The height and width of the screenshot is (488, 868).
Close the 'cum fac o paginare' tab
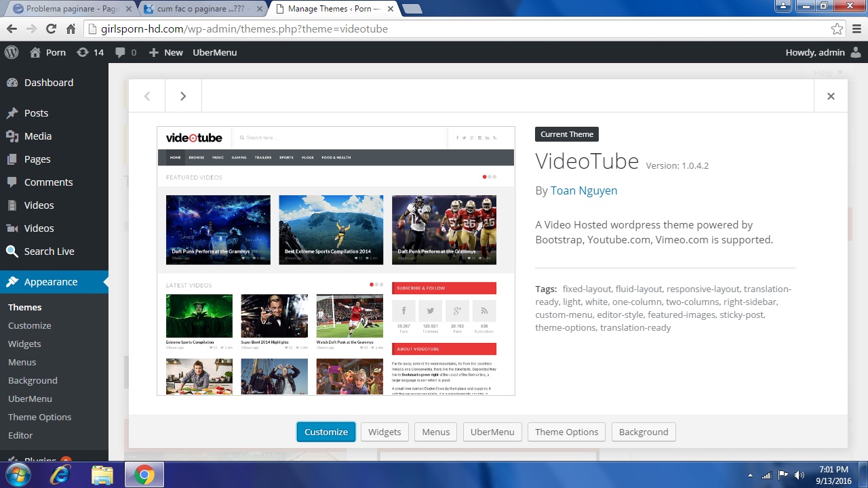click(x=258, y=9)
